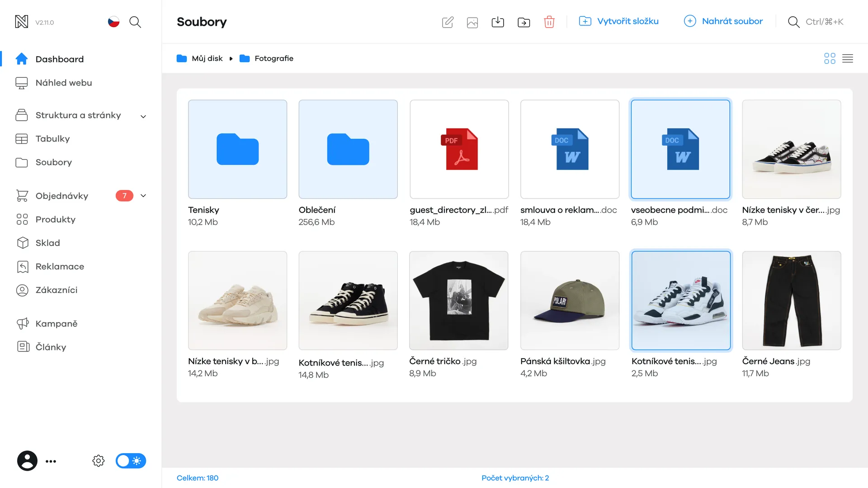Click Počet vybraných: 2 status text
This screenshot has width=868, height=488.
[515, 478]
